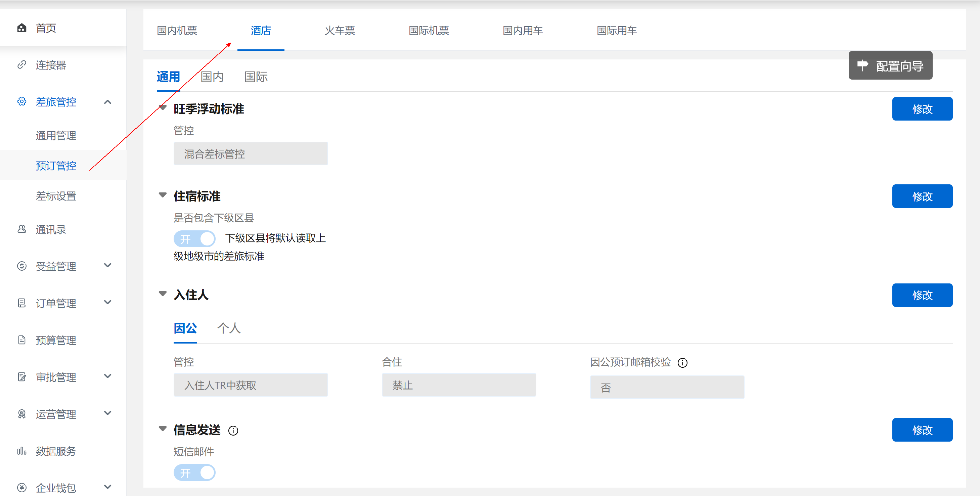
Task: Expand the 审批管理 menu chevron
Action: point(108,376)
